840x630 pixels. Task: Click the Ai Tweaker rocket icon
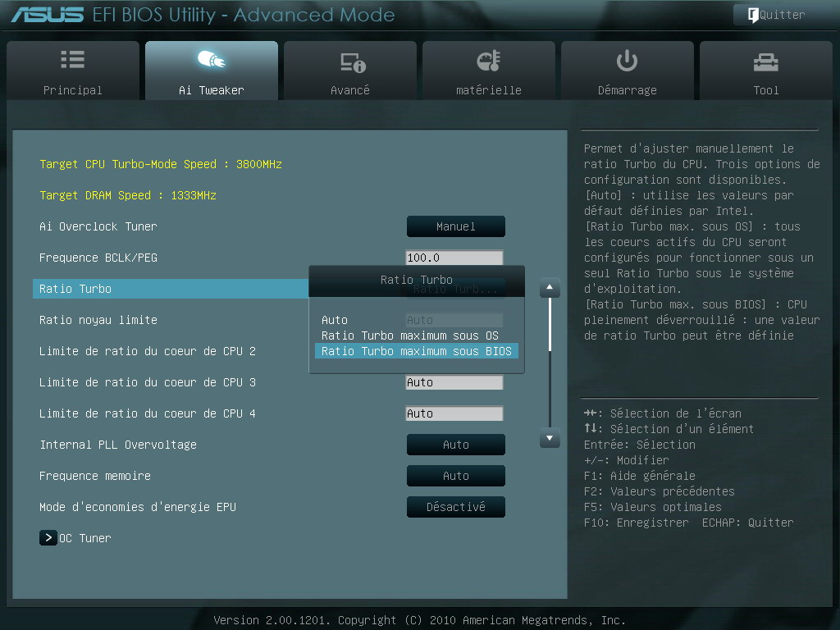pyautogui.click(x=211, y=59)
